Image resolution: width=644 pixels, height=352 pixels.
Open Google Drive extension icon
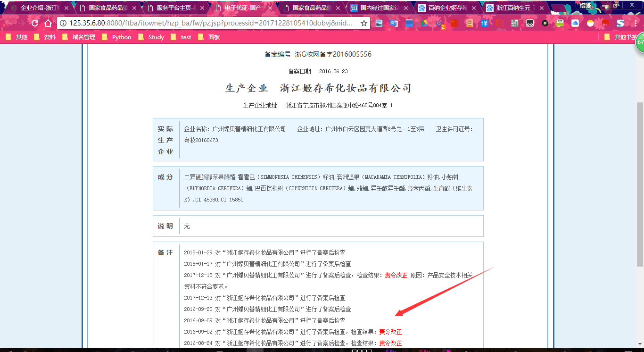(x=424, y=23)
